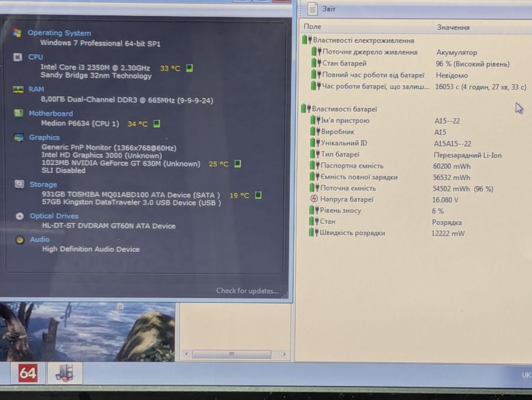The image size is (532, 400).
Task: Click battery icon beside Властивості електроживлення
Action: tap(307, 40)
